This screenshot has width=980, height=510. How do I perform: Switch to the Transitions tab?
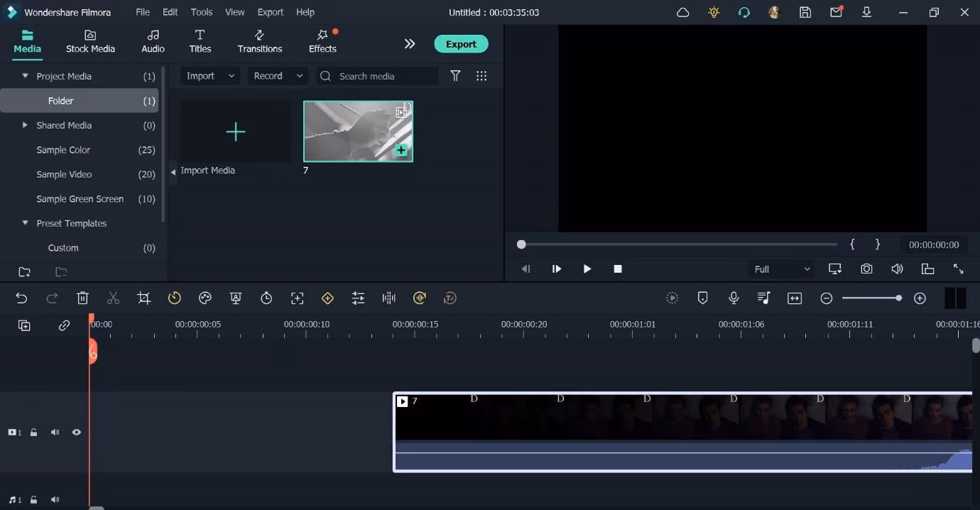[259, 42]
